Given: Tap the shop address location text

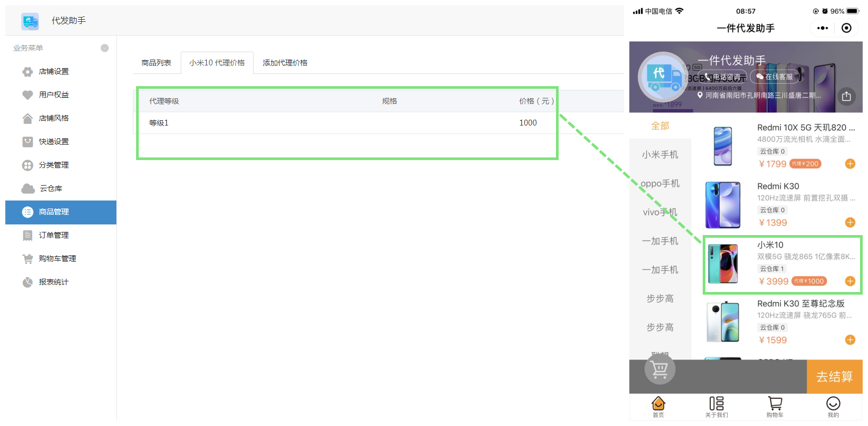Looking at the screenshot, I should (x=763, y=95).
